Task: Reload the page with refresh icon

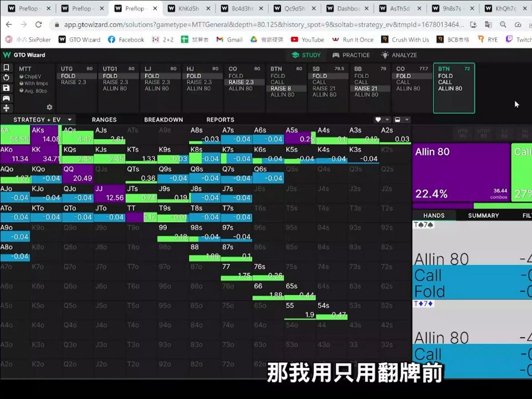Action: [x=39, y=24]
